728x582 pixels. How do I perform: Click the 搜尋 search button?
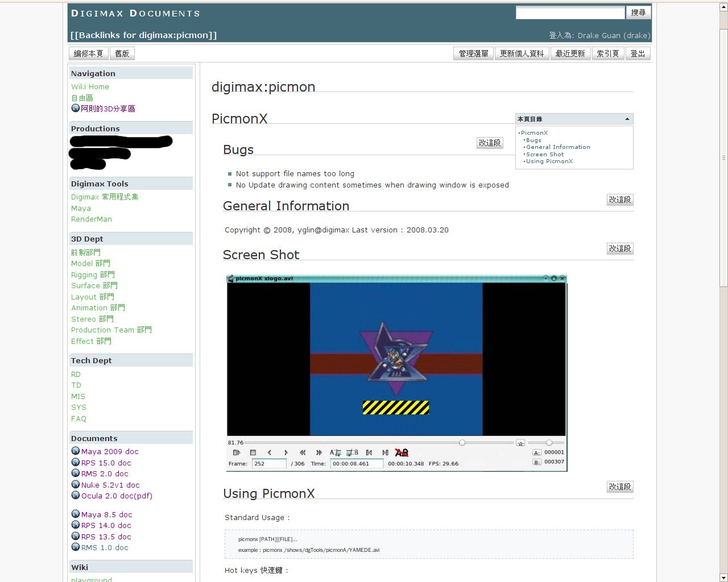pos(638,13)
